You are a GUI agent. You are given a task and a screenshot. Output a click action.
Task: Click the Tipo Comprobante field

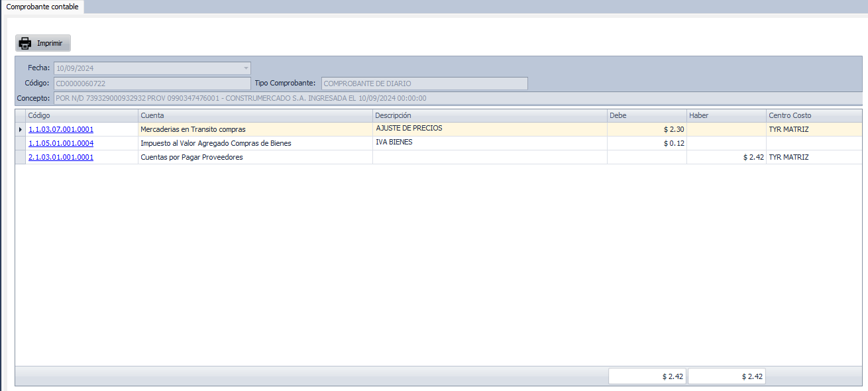(424, 84)
